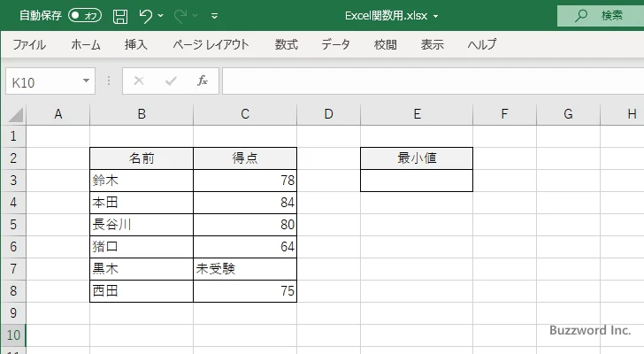Screen dimensions: 644x354
Task: Click the formula bar Cancel X icon
Action: tap(139, 81)
